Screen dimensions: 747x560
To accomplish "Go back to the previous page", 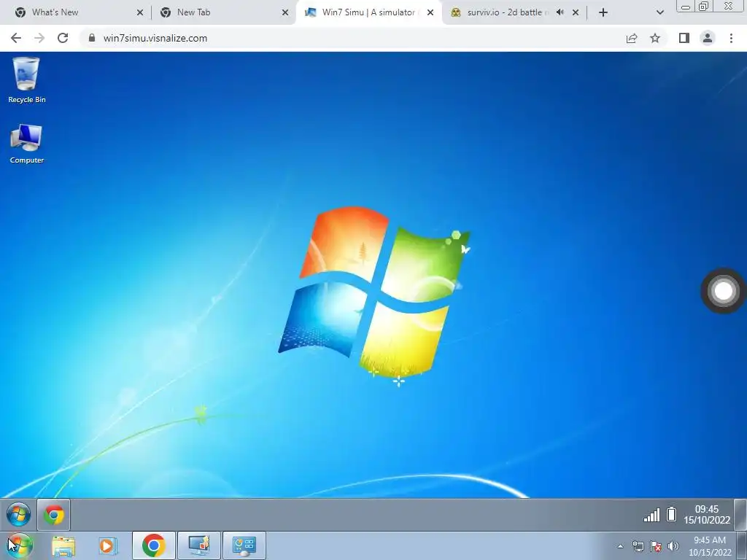I will tap(16, 38).
